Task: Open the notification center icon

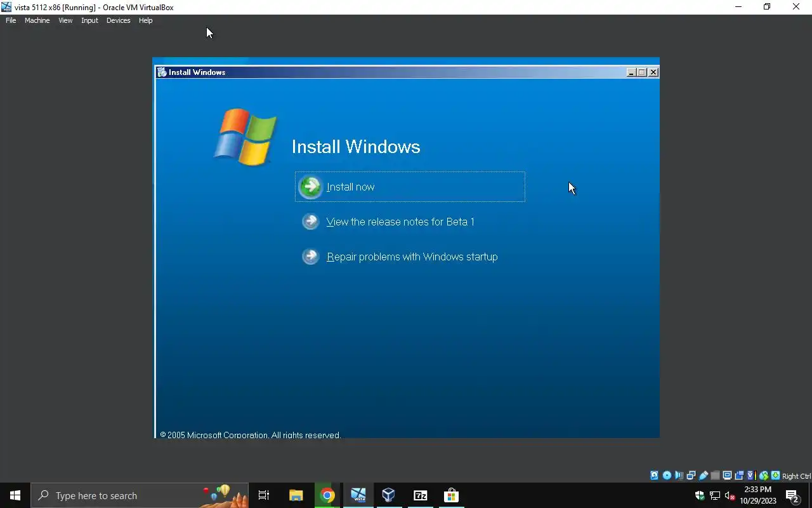Action: (792, 495)
